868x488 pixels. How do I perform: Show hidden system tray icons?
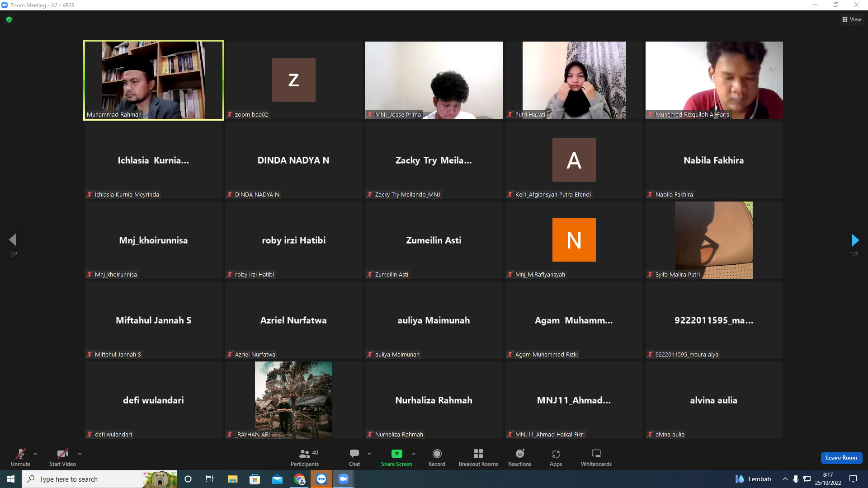tap(785, 479)
